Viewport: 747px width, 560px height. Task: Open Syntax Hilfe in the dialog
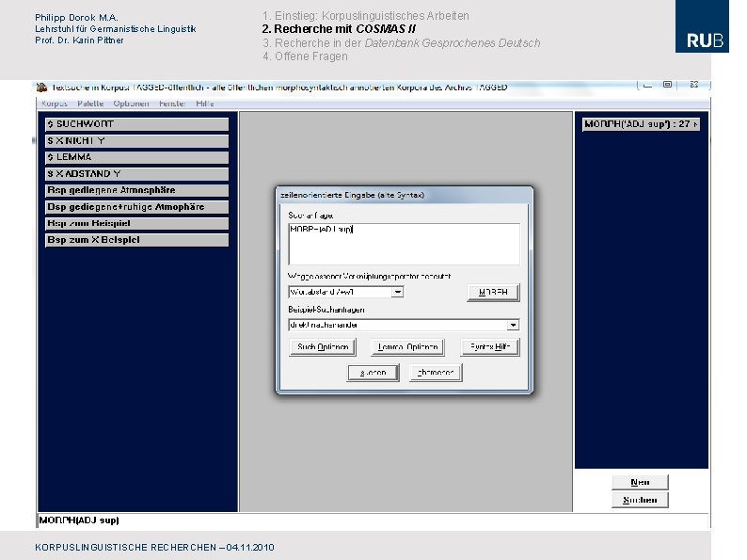pyautogui.click(x=490, y=347)
